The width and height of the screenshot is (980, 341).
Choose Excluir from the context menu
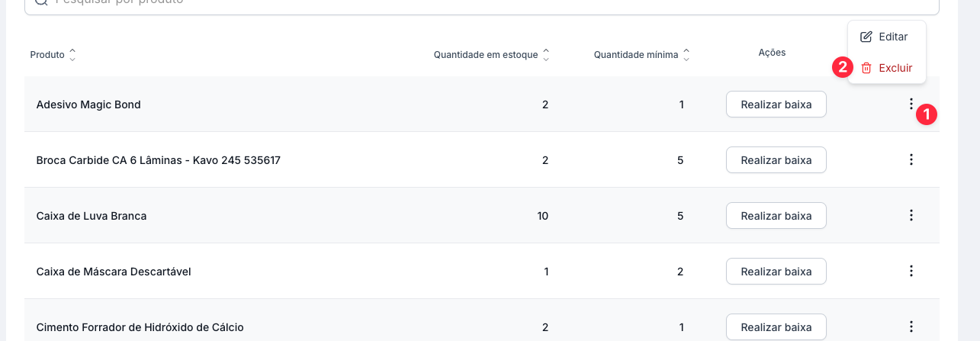(x=895, y=68)
